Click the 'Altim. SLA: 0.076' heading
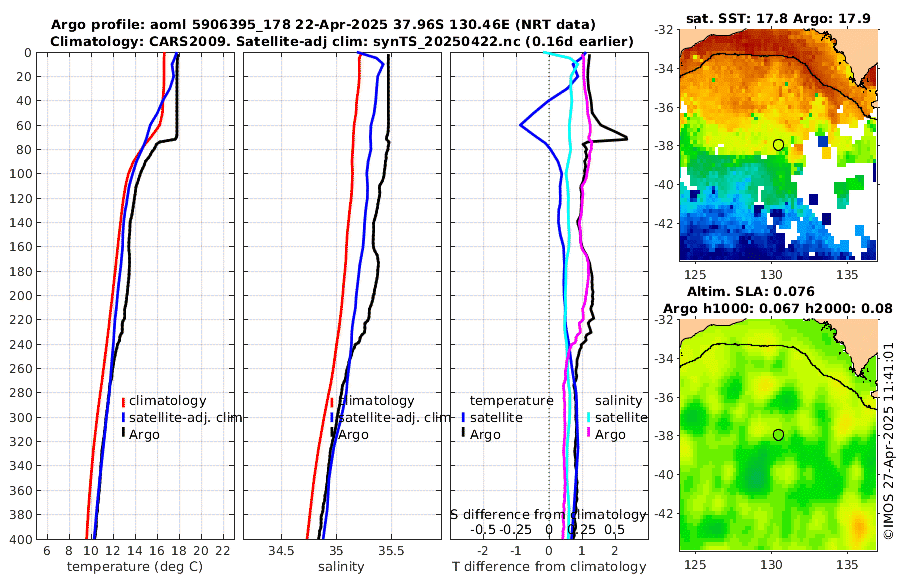The width and height of the screenshot is (900, 580). (x=751, y=292)
